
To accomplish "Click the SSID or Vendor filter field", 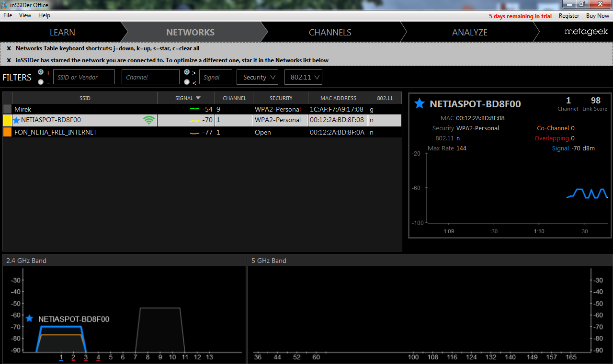I will 84,77.
